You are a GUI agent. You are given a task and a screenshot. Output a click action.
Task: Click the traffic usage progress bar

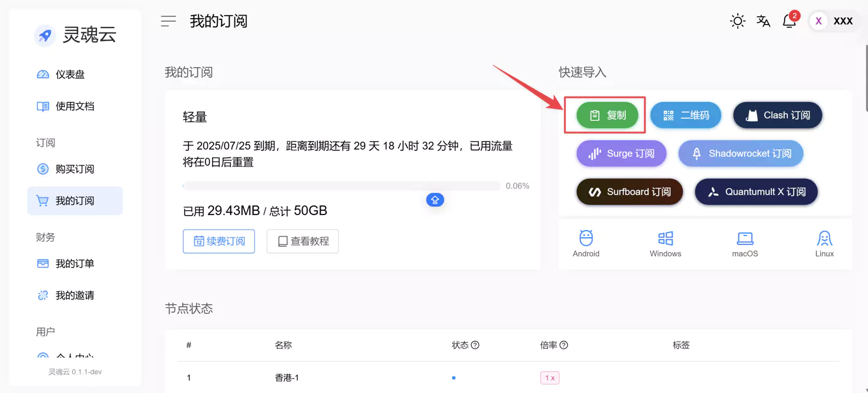tap(342, 186)
